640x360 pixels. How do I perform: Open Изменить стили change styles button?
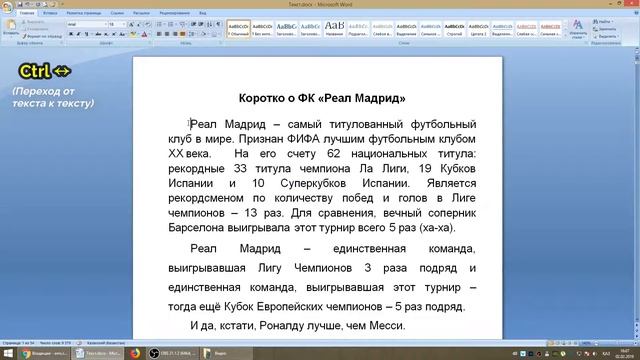[578, 29]
